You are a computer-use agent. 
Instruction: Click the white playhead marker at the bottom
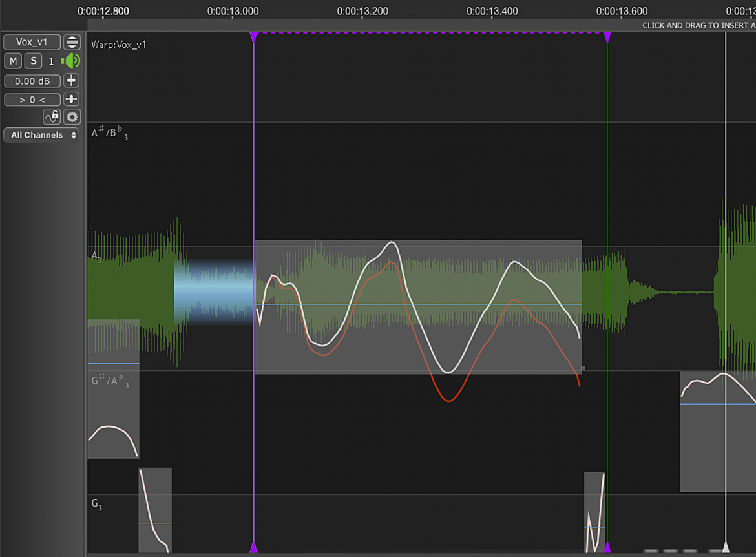pyautogui.click(x=725, y=547)
